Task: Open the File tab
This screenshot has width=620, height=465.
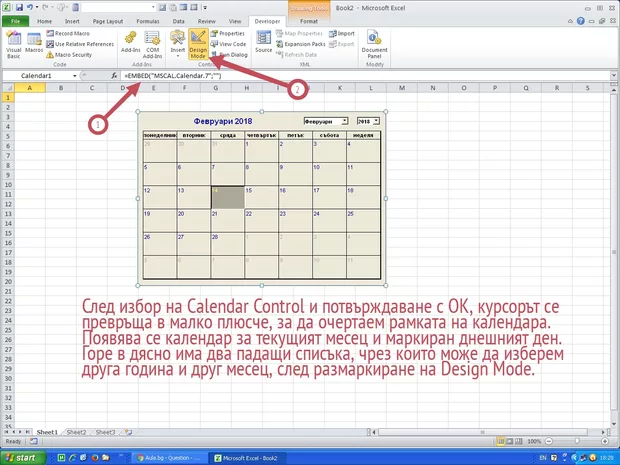Action: coord(15,21)
